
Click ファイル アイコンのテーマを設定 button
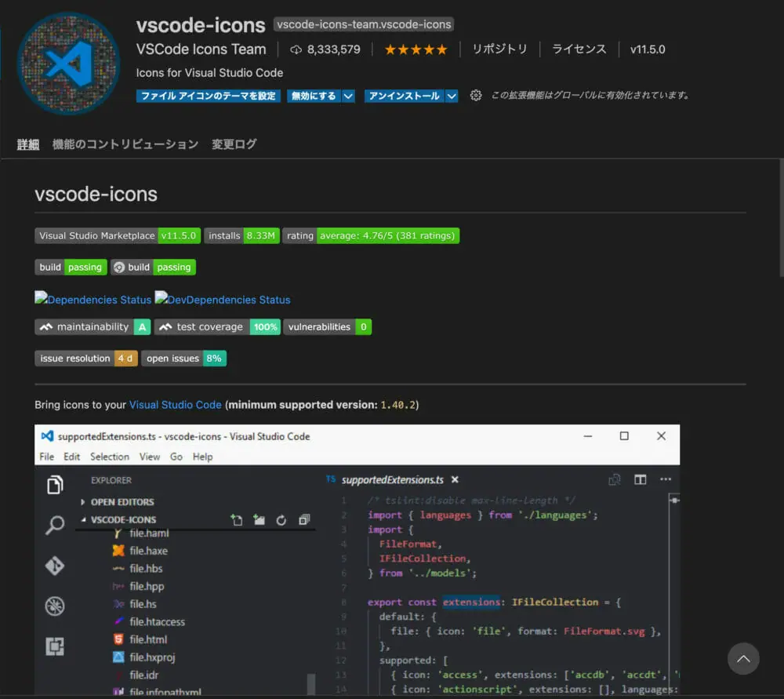pos(208,96)
